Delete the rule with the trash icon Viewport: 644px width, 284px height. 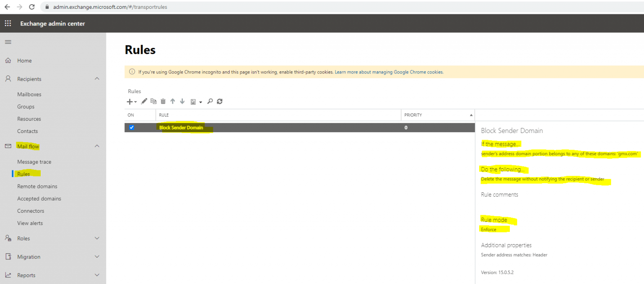coord(163,101)
